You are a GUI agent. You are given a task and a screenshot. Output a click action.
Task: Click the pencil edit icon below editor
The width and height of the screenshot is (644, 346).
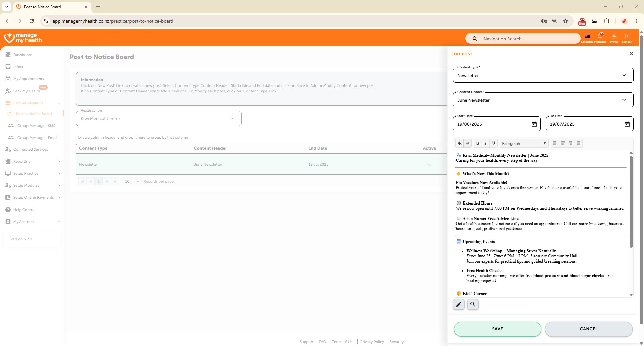[459, 304]
